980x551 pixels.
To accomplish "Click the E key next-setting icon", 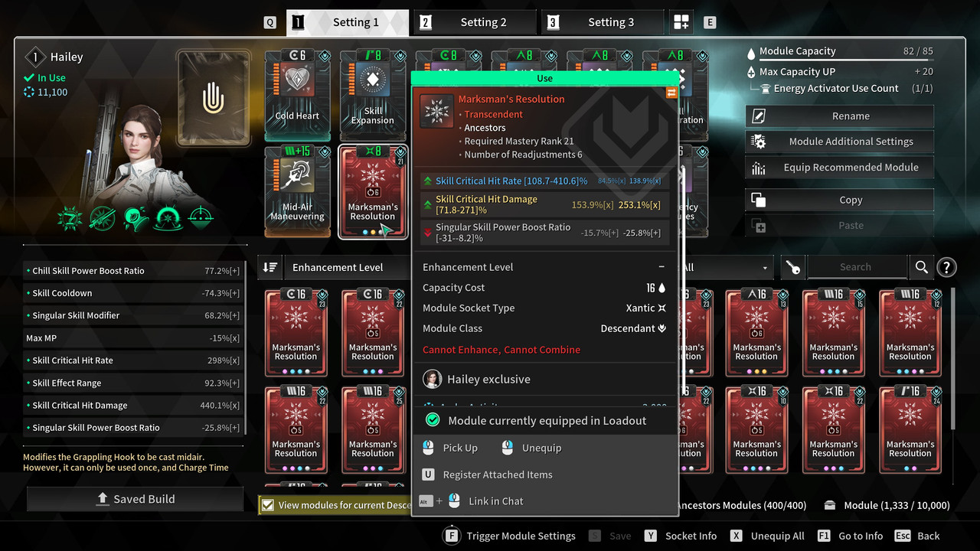I will pyautogui.click(x=710, y=23).
